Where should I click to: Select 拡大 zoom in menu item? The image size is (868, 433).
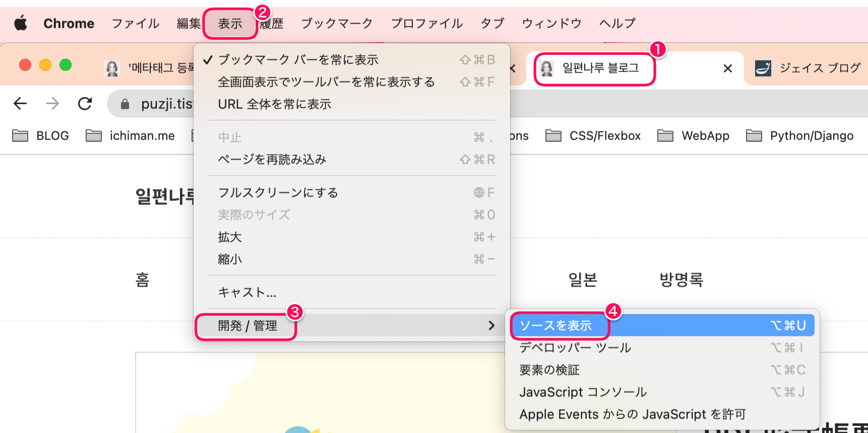click(x=352, y=237)
